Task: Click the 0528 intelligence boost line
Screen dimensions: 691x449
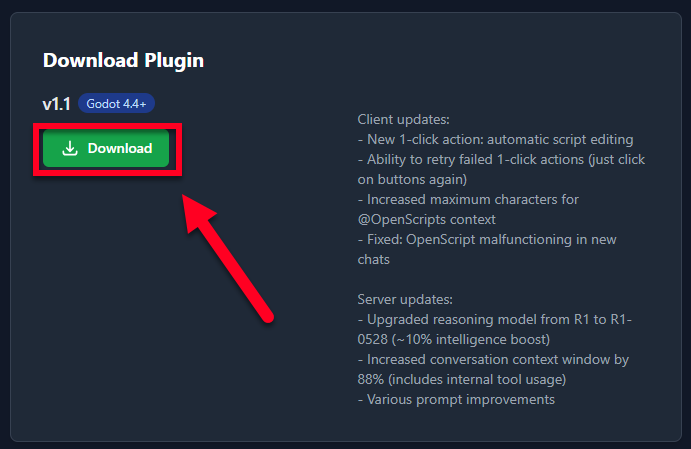Action: pos(453,339)
